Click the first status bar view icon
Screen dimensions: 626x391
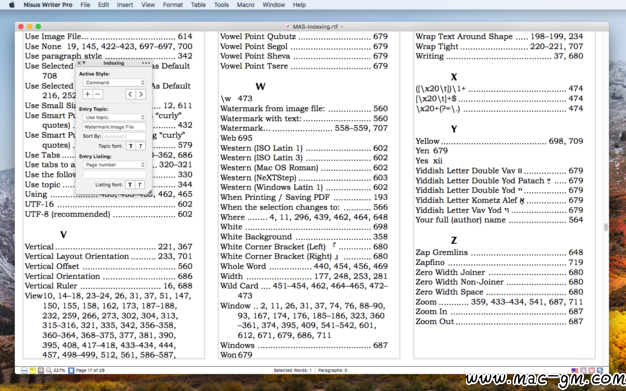(x=24, y=370)
